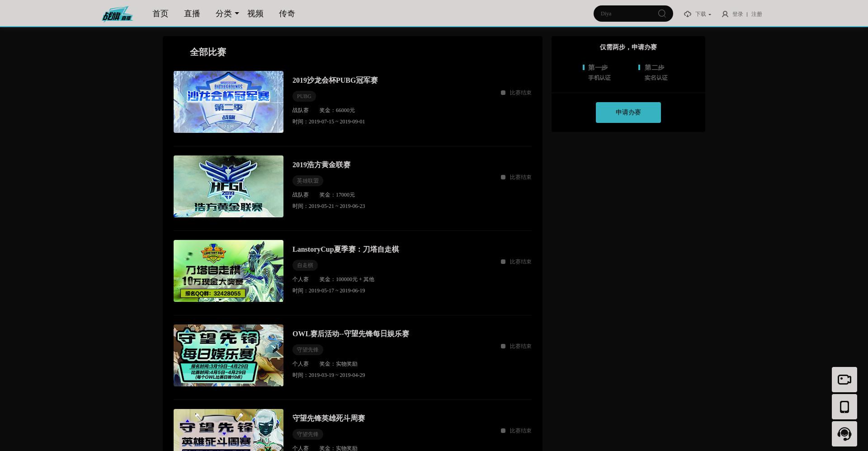Click date range 2019-05-21 ~ 2019-06-23
The height and width of the screenshot is (451, 868).
[337, 206]
